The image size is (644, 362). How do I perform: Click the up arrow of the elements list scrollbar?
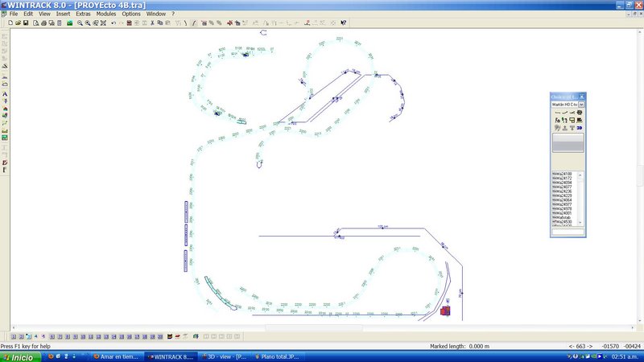tap(580, 175)
